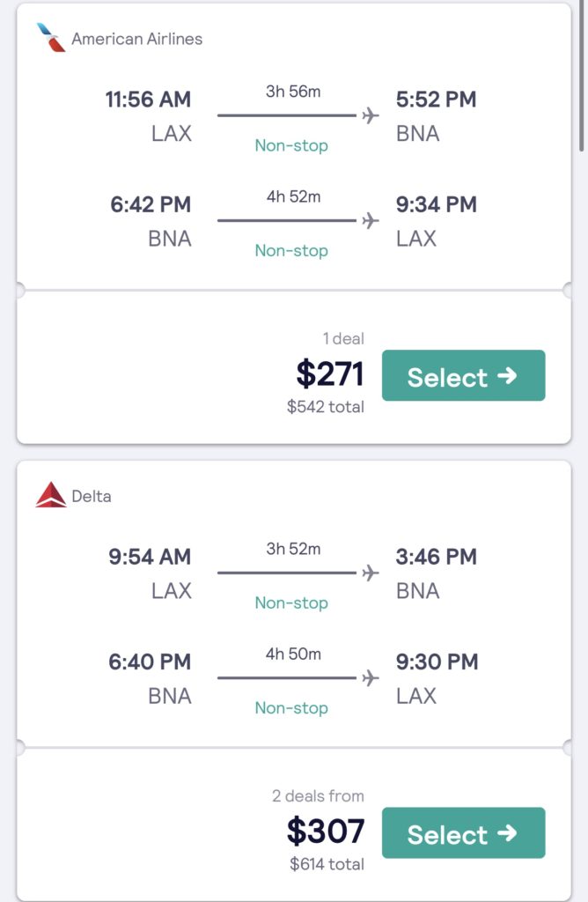
Task: Select the $307 Delta deal
Action: 463,833
